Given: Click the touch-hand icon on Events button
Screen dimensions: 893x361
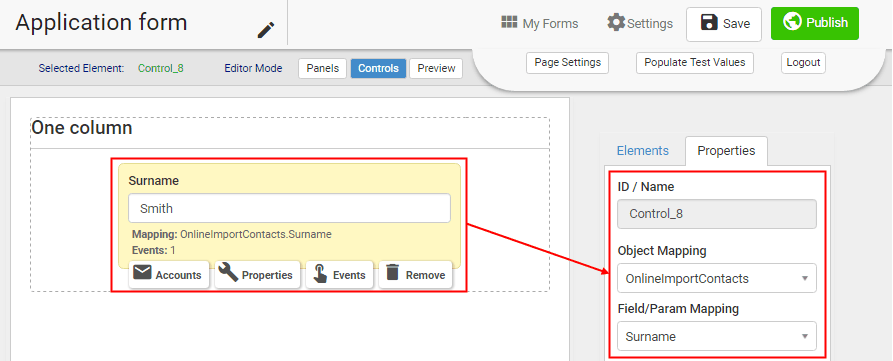Looking at the screenshot, I should 321,274.
